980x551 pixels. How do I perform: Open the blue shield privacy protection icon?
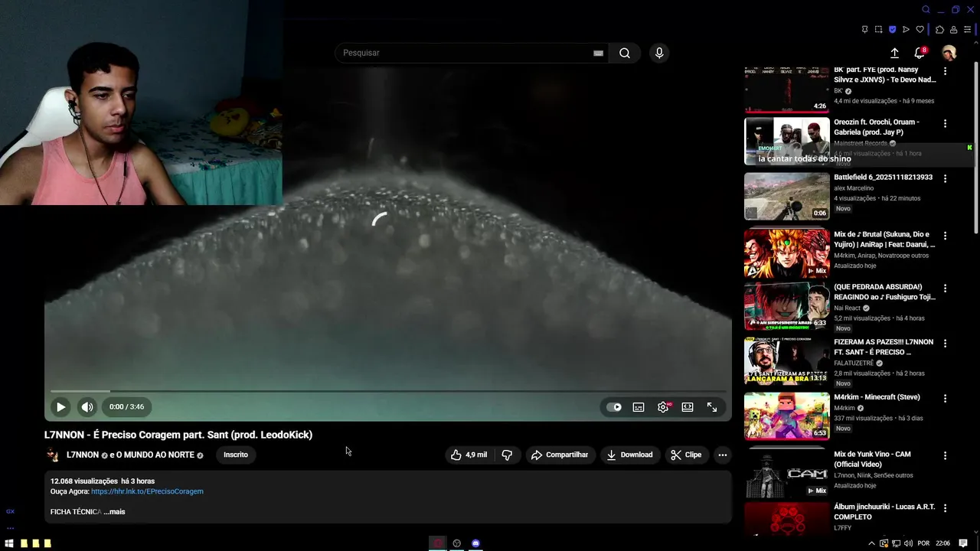892,30
